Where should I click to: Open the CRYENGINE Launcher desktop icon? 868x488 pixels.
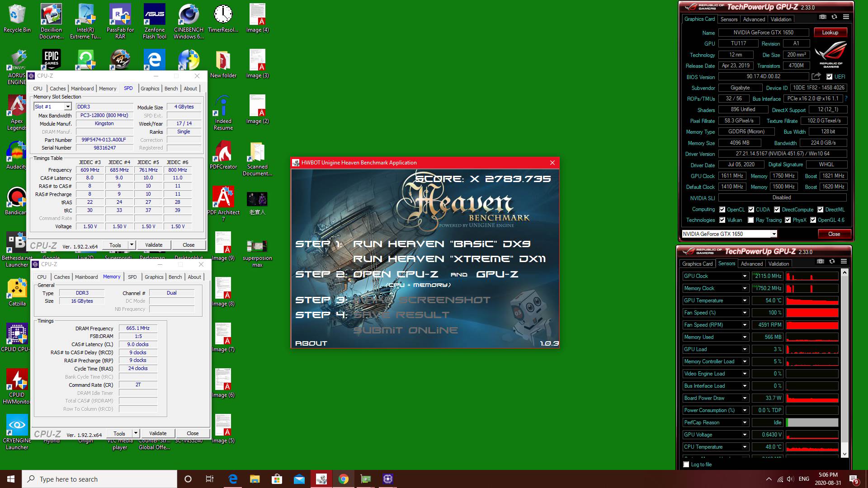[17, 432]
